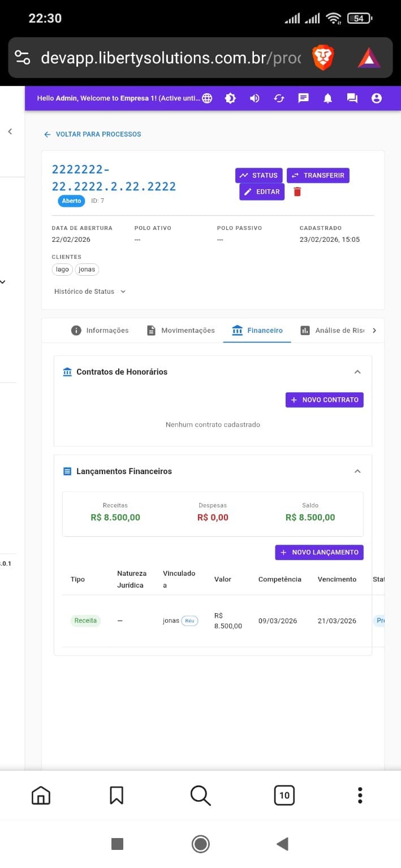Select the Aberto status badge
This screenshot has height=868, width=401.
[x=71, y=200]
